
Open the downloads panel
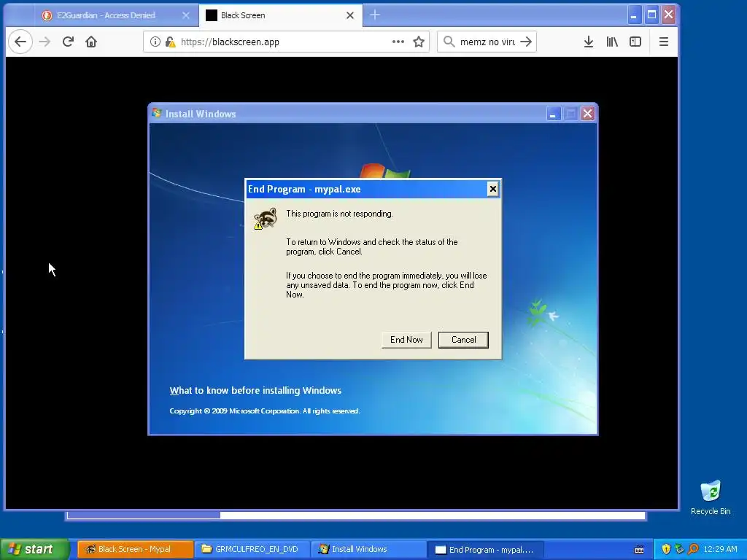(x=589, y=42)
